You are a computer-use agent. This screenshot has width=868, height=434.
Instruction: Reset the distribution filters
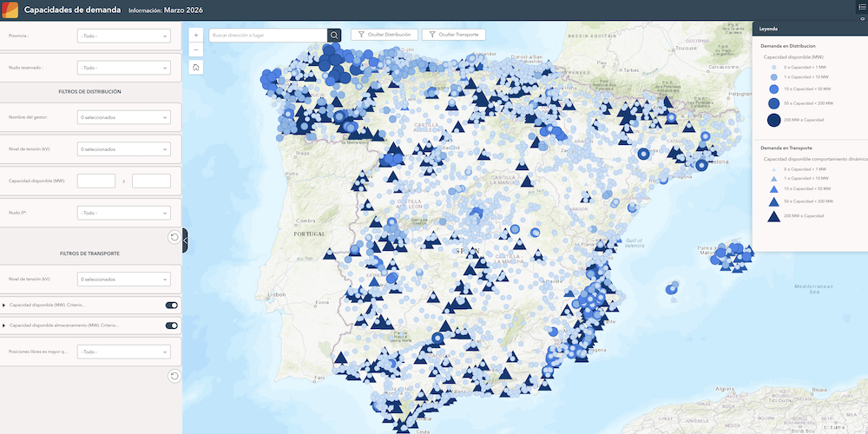coord(174,237)
